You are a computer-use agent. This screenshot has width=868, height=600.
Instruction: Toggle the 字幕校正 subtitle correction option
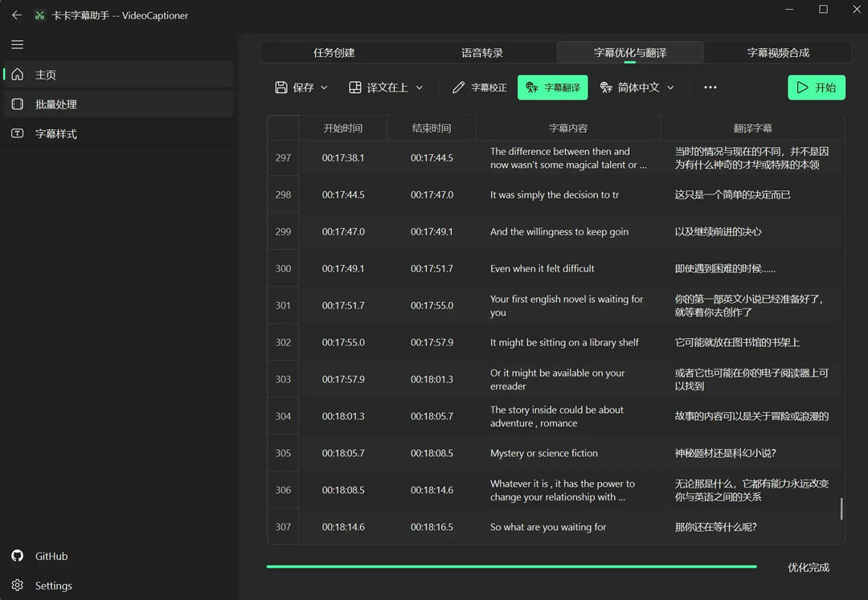[x=480, y=88]
